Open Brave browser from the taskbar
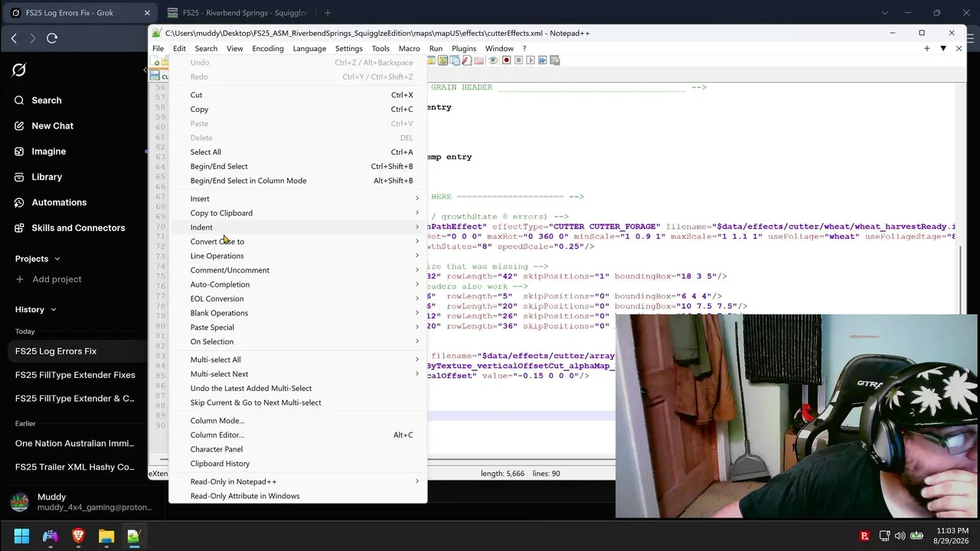The image size is (980, 551). pos(78,536)
